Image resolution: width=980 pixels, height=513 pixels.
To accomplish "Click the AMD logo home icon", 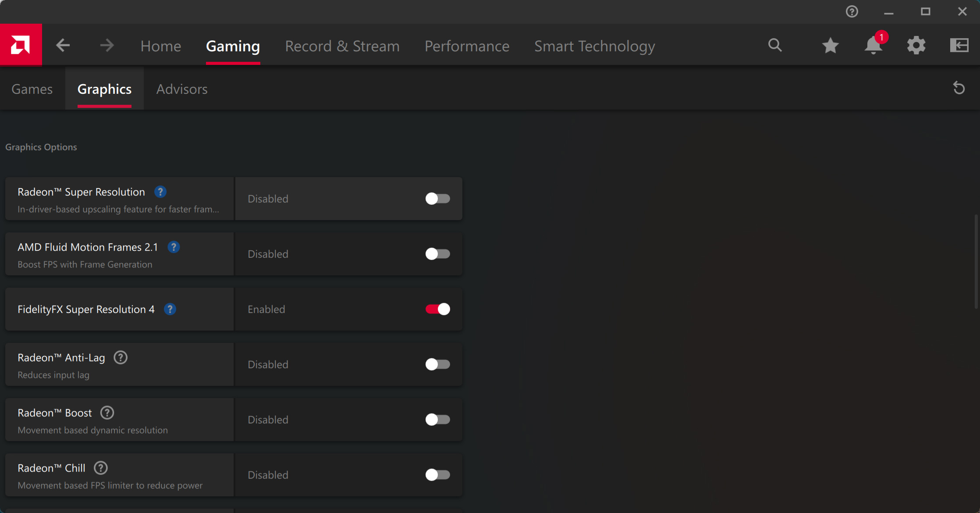I will [21, 45].
